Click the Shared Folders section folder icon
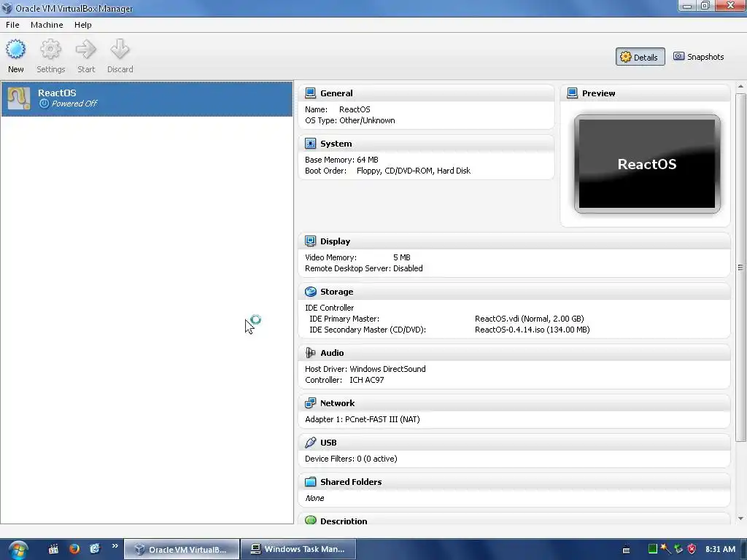Viewport: 747px width, 560px height. (x=310, y=481)
